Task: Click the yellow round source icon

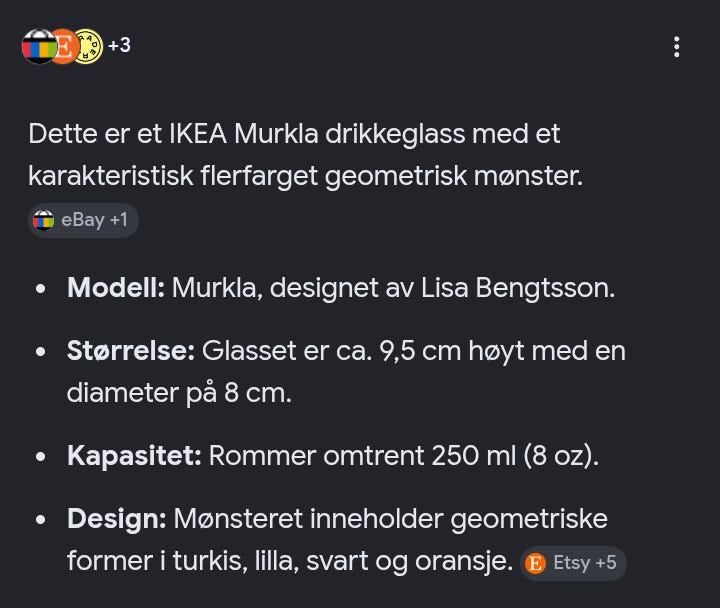Action: [x=90, y=46]
